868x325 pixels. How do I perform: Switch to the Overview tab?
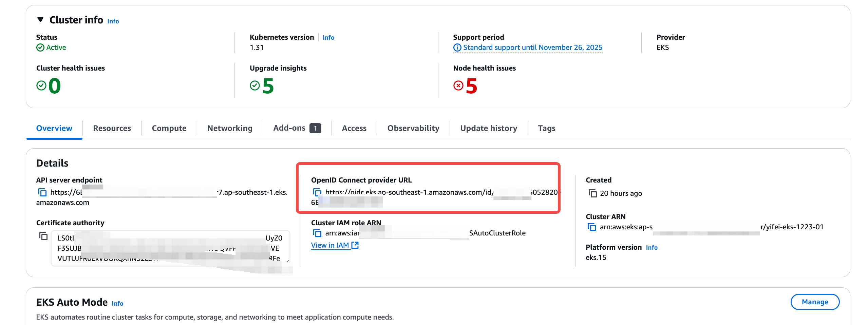click(x=54, y=128)
